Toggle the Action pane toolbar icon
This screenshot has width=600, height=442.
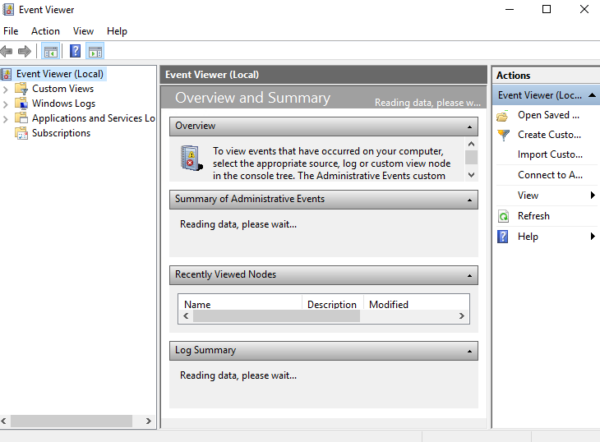pyautogui.click(x=95, y=51)
